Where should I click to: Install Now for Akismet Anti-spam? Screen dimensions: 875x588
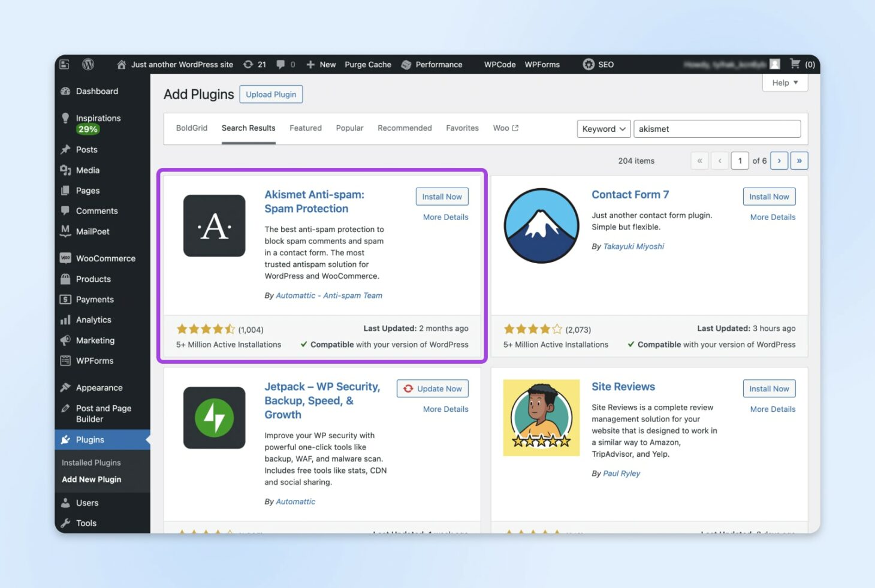click(x=442, y=196)
